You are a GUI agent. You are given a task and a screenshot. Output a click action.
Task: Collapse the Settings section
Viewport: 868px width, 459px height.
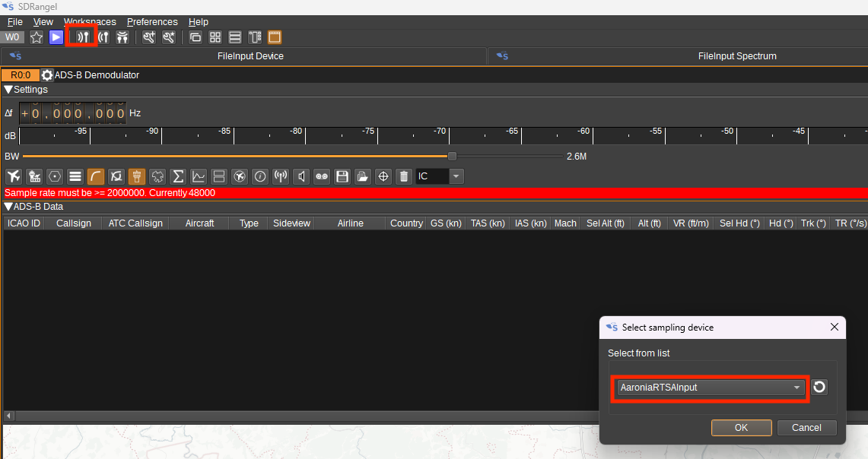click(x=8, y=90)
